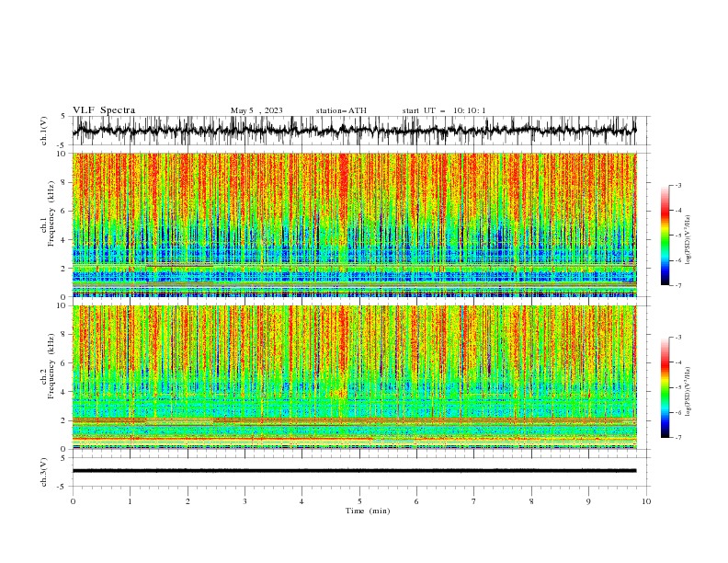This screenshot has width=728, height=563.
Task: Click the ch.3 voltage waveform trace
Action: click(x=355, y=471)
